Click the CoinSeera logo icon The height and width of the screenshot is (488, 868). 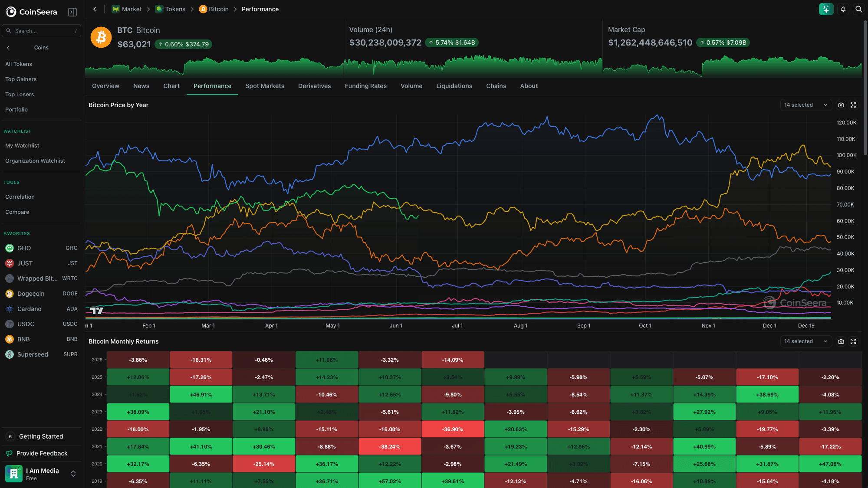pyautogui.click(x=11, y=12)
